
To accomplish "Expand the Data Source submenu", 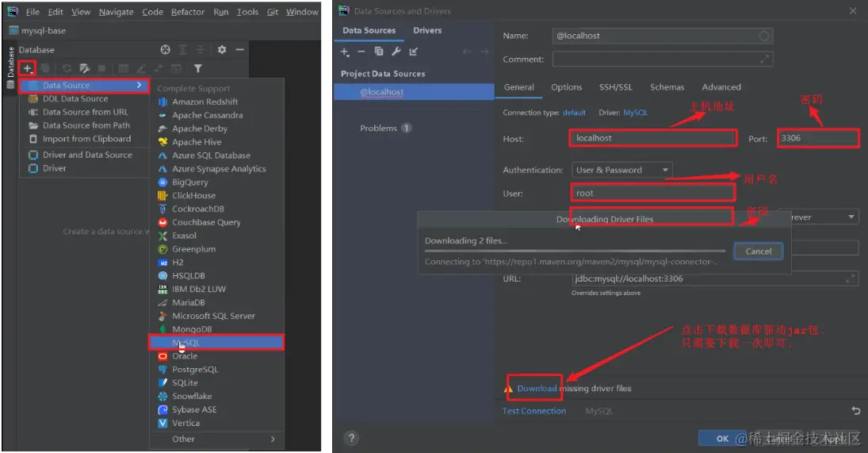I will coord(85,85).
